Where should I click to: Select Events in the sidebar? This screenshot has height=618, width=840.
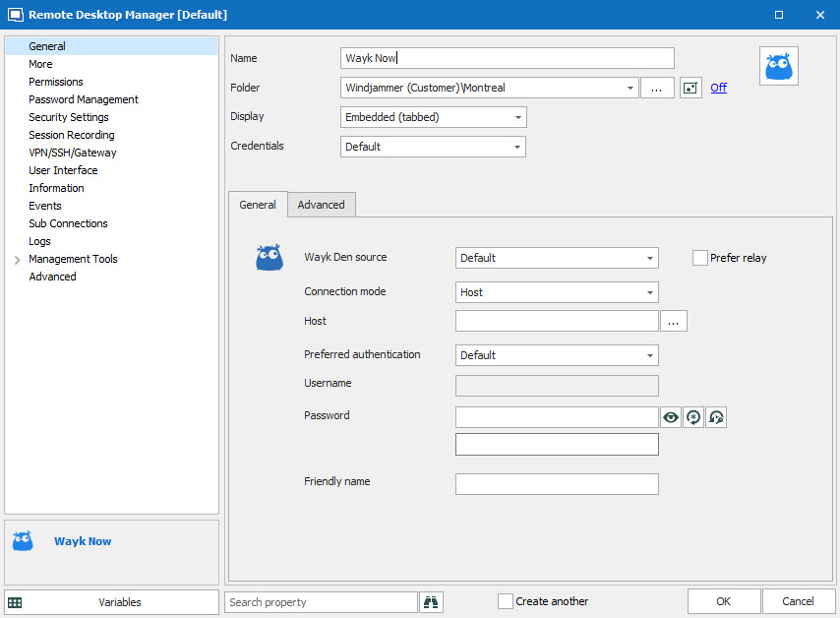(x=45, y=206)
